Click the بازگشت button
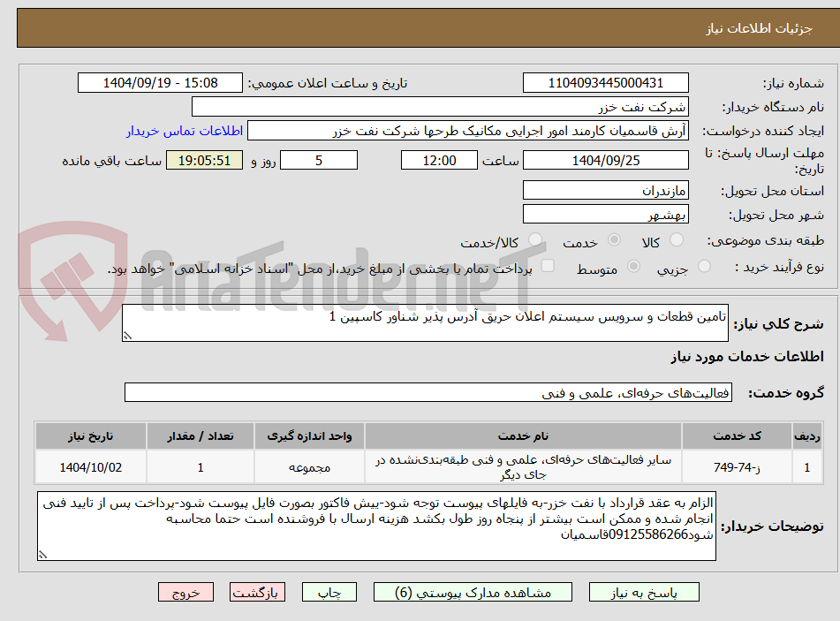The width and height of the screenshot is (840, 621). click(x=257, y=592)
